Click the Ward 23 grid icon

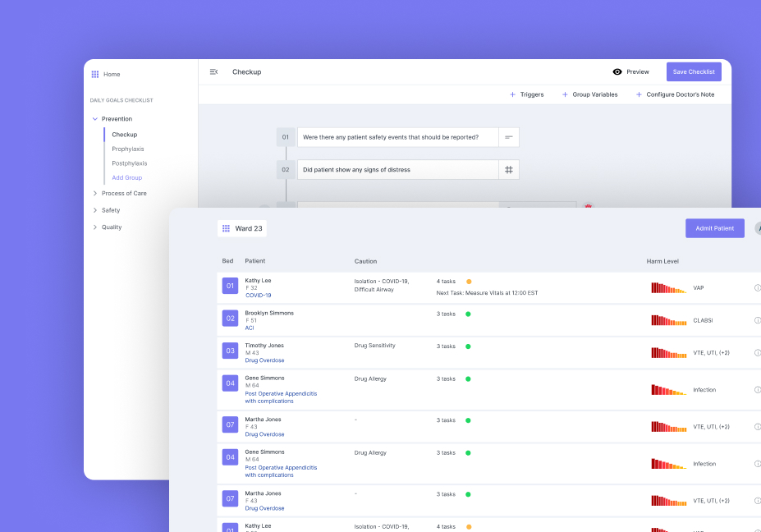pos(226,228)
